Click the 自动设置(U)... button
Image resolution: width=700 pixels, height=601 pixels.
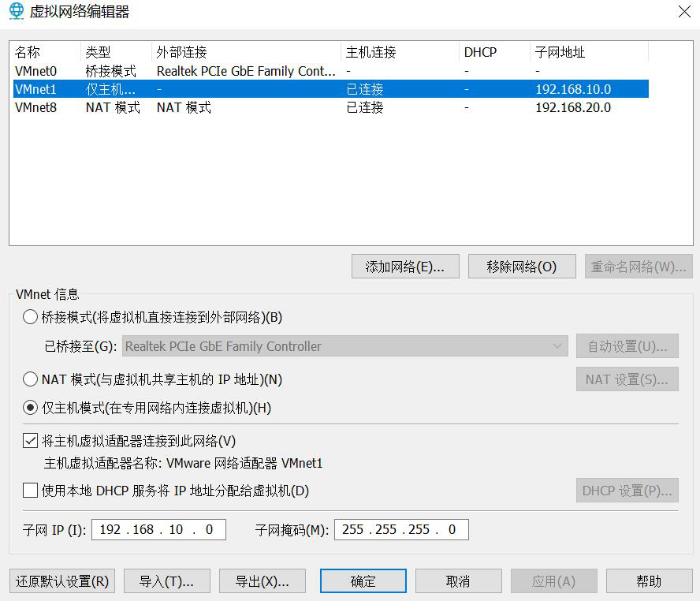pos(627,346)
